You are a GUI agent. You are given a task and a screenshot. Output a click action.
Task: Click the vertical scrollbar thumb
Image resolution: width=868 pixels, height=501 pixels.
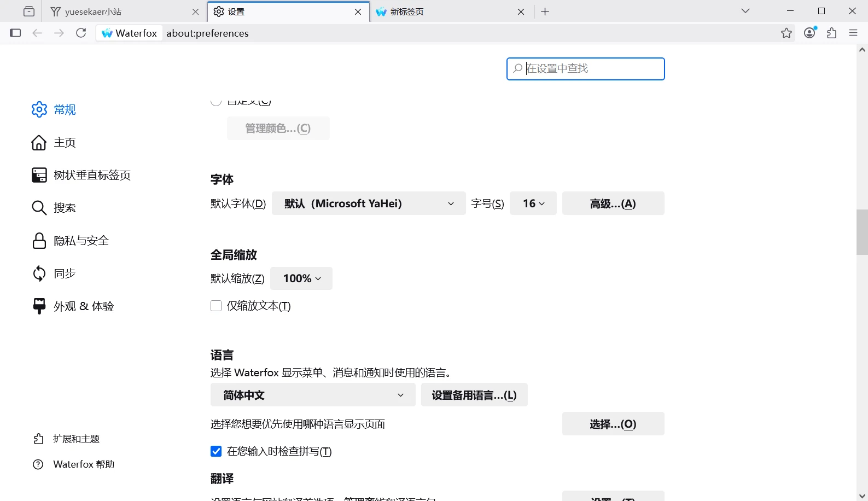pos(862,232)
